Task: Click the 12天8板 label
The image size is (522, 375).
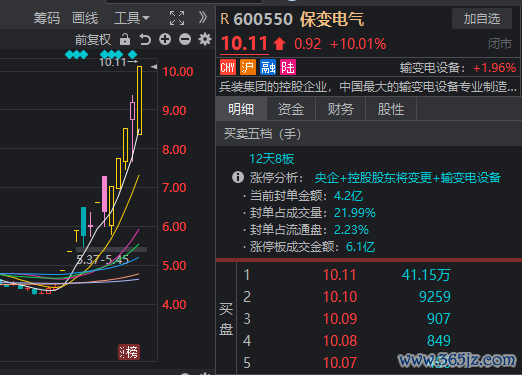Action: tap(271, 159)
